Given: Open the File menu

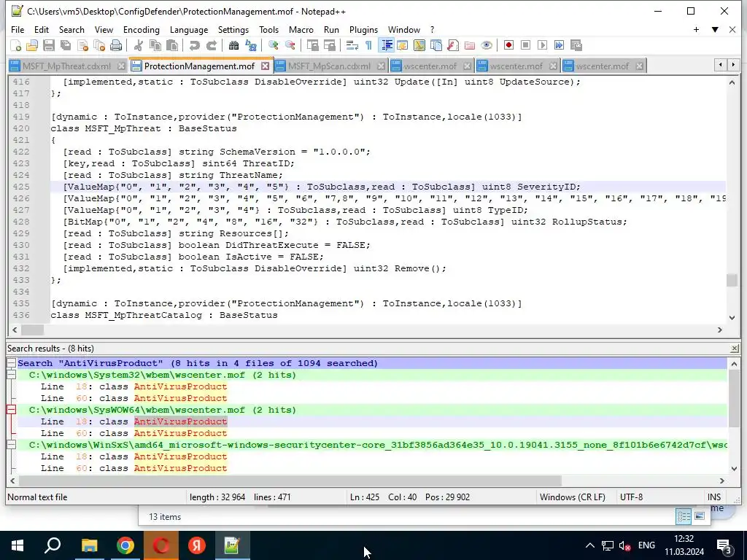Looking at the screenshot, I should (x=18, y=29).
